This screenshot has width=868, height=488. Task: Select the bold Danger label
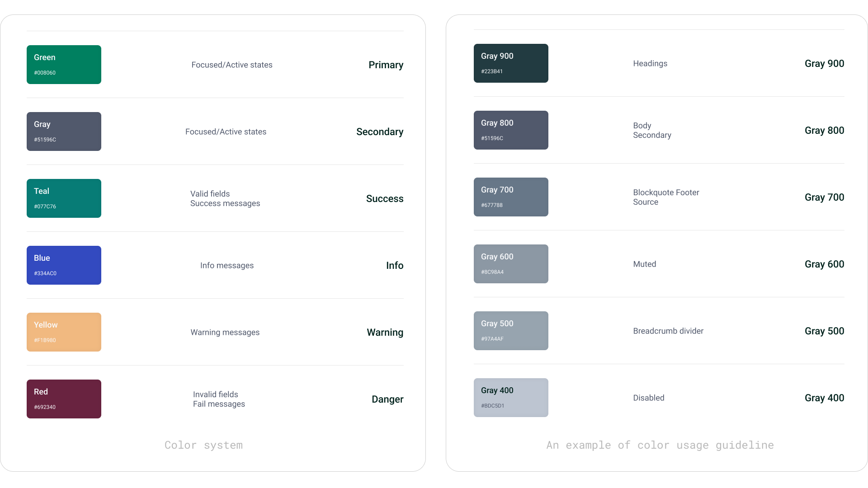(x=387, y=399)
